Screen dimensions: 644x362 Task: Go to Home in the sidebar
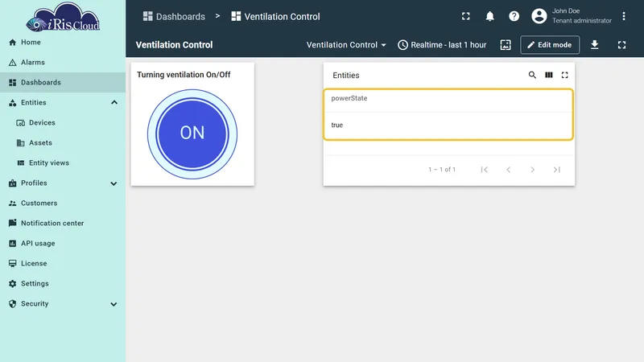pos(63,43)
